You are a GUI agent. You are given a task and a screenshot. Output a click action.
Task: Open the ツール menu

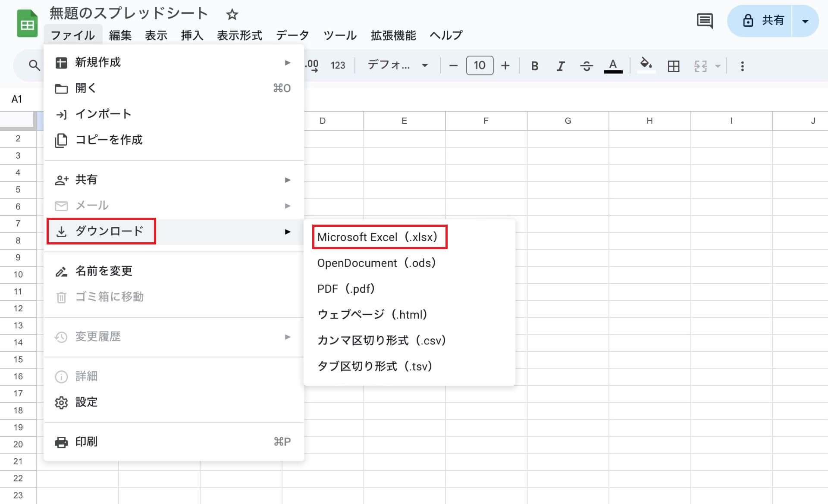click(x=340, y=35)
